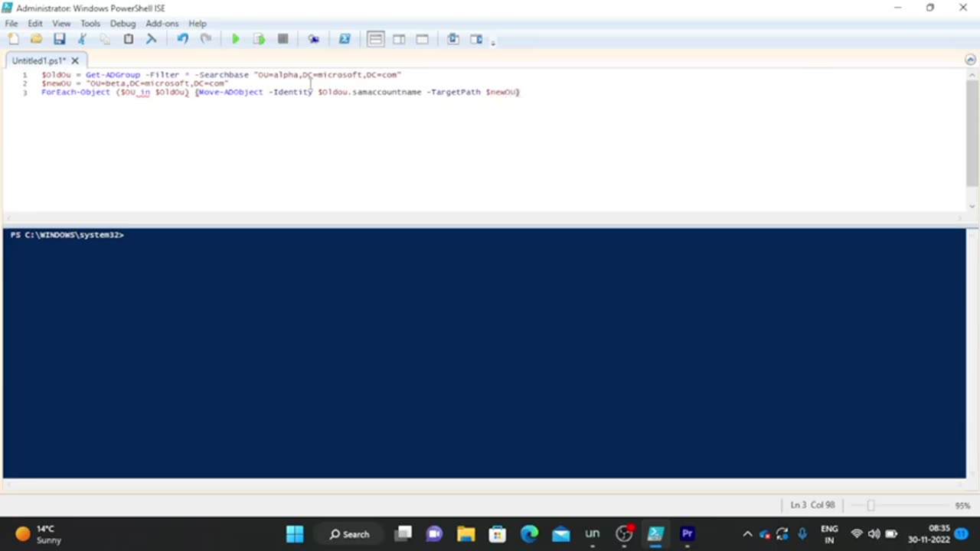This screenshot has width=980, height=551.
Task: Open the Debug menu
Action: [122, 24]
